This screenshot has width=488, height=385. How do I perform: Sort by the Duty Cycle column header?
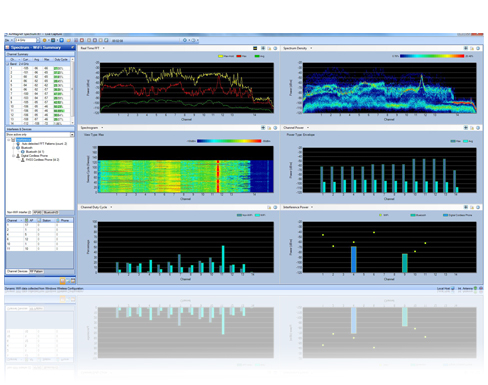click(x=61, y=59)
